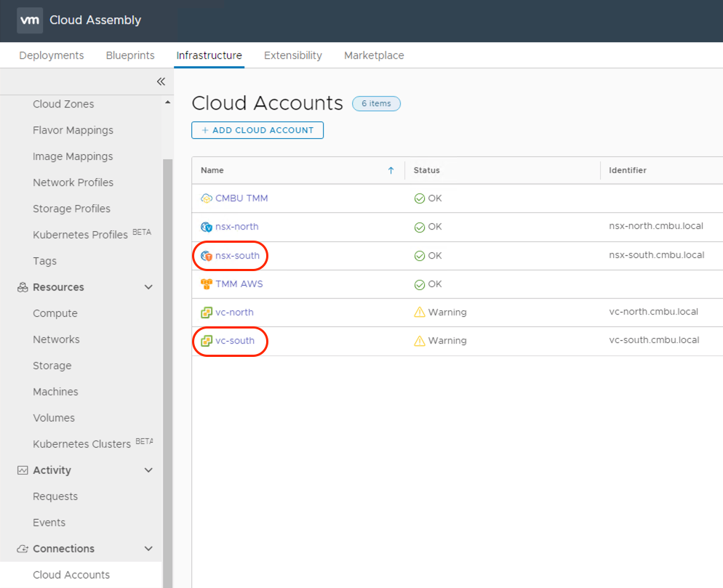
Task: Collapse the Resources section
Action: [148, 287]
